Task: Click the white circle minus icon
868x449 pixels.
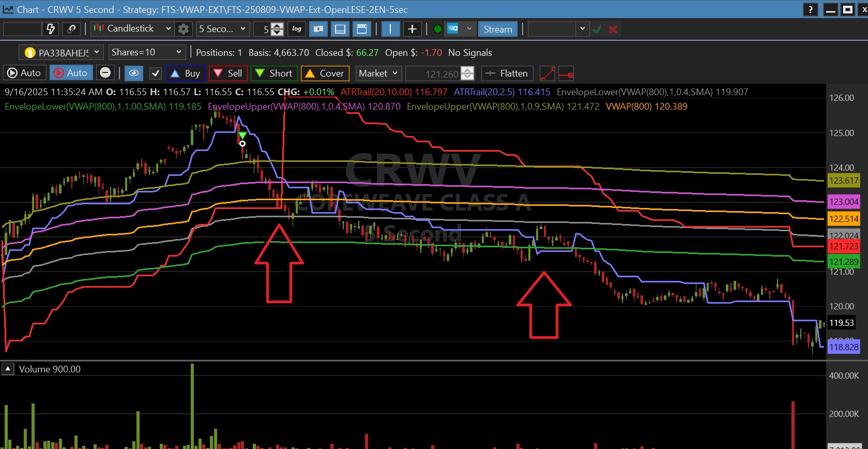Action: coord(105,73)
